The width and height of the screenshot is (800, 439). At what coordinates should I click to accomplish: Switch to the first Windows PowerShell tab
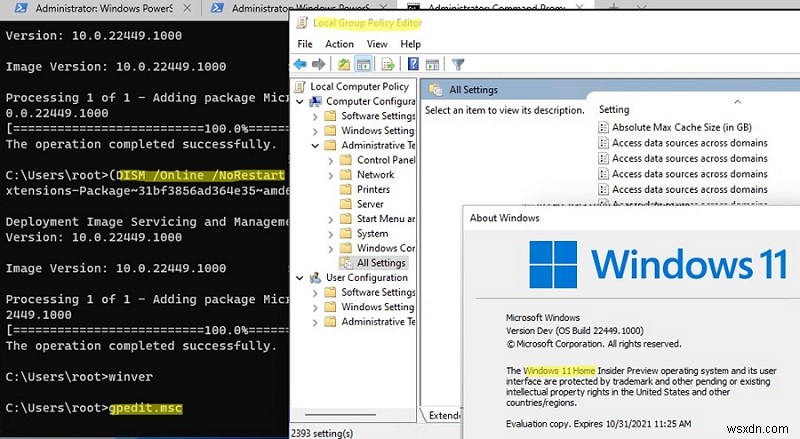pos(104,8)
